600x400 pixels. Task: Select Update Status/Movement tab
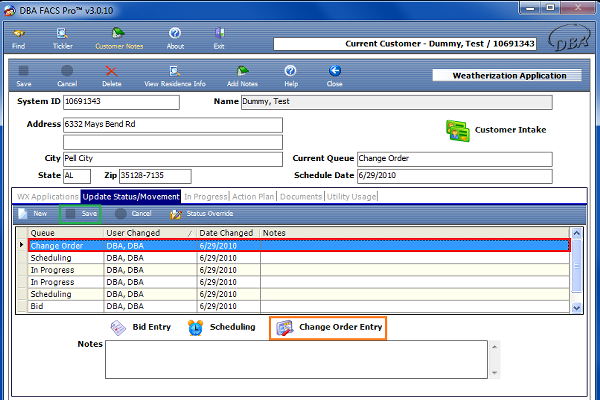coord(131,197)
